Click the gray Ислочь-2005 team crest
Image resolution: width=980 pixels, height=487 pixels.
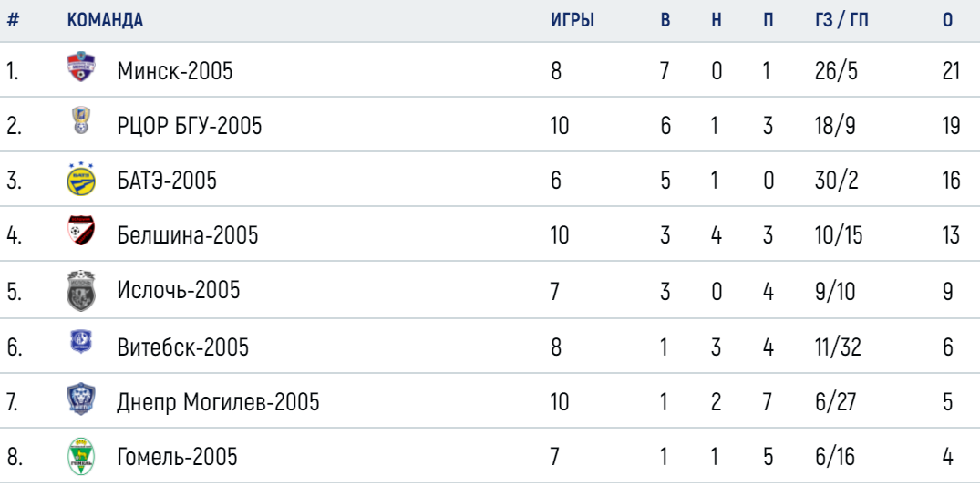tap(80, 291)
